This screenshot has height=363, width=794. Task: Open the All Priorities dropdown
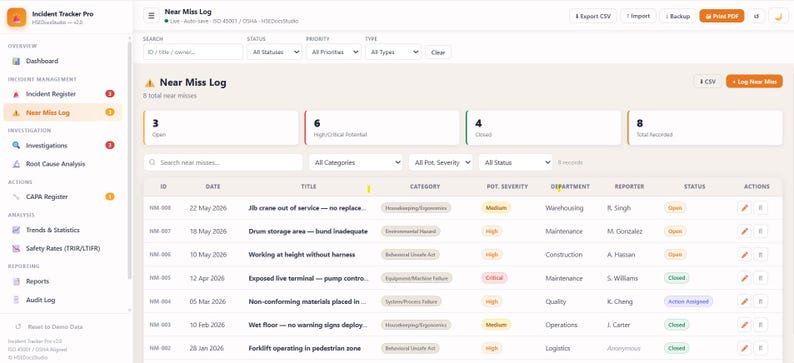pos(333,52)
